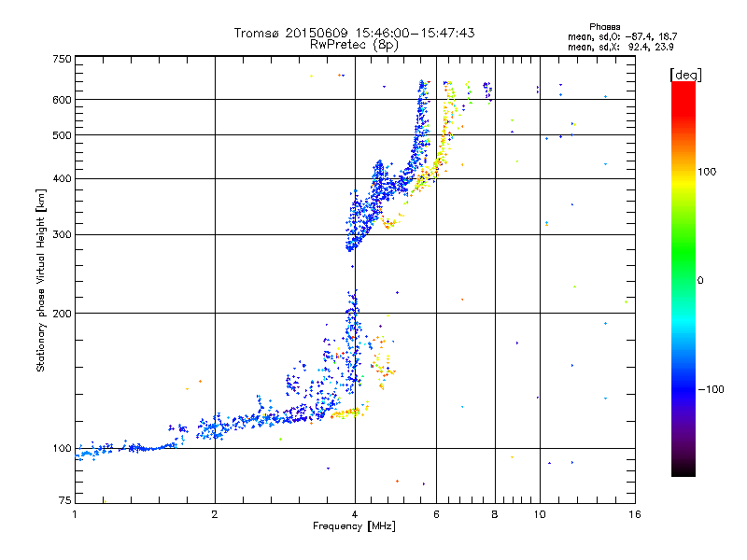Click the "Phases" header text

pos(604,27)
